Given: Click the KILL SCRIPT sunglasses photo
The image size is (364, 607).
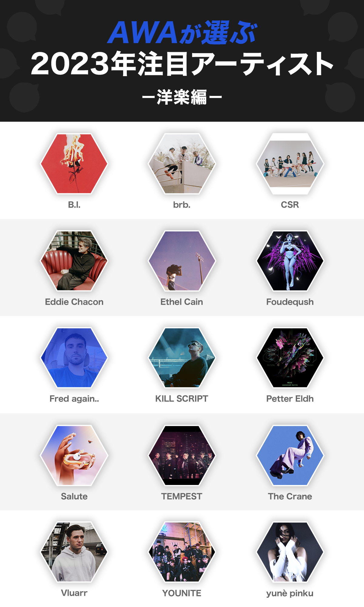Looking at the screenshot, I should (x=182, y=358).
